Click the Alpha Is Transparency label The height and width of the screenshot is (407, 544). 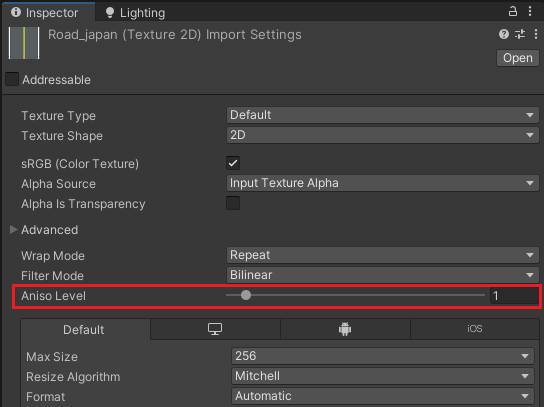click(x=83, y=204)
